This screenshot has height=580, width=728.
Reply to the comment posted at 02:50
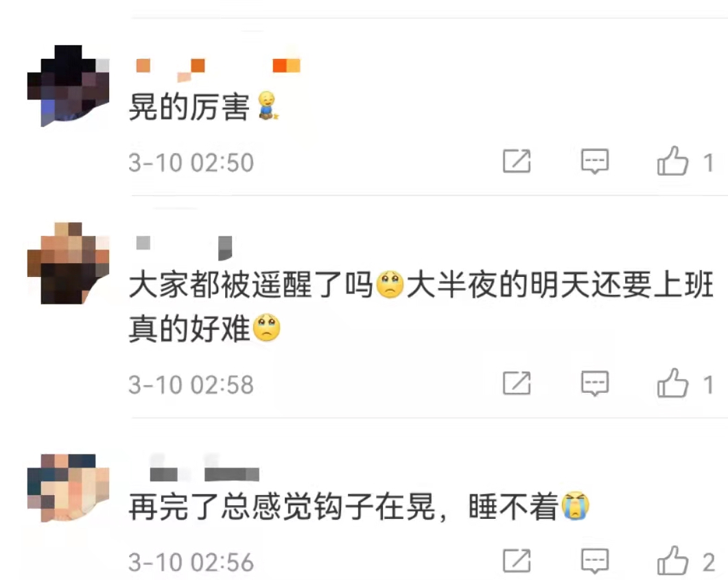point(595,162)
